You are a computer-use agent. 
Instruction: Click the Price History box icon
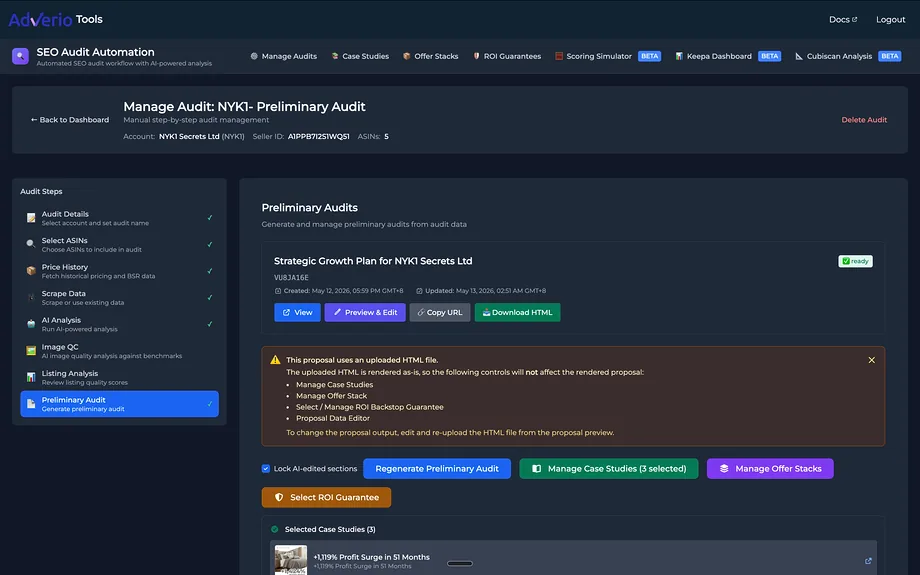pyautogui.click(x=31, y=271)
